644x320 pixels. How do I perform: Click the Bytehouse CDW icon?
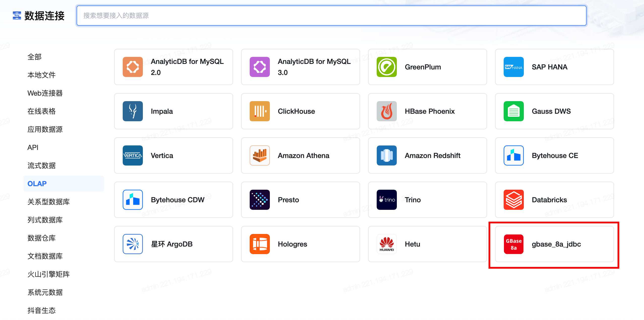point(133,200)
